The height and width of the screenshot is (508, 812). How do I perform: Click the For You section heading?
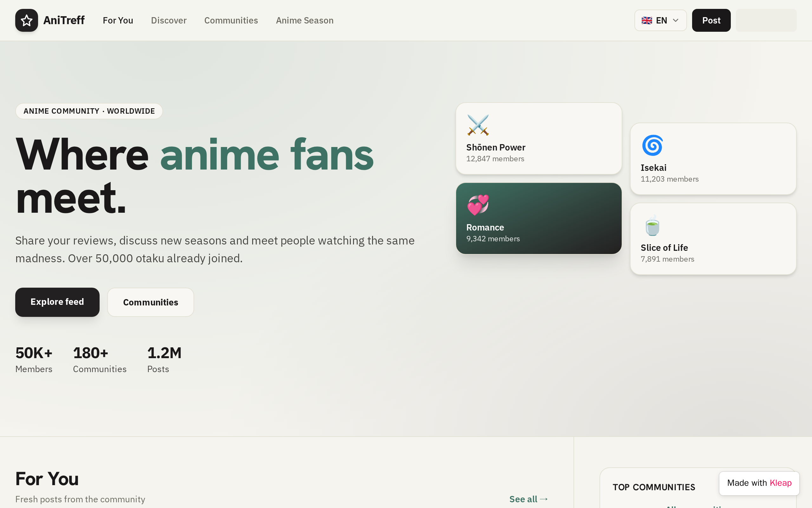tap(47, 479)
